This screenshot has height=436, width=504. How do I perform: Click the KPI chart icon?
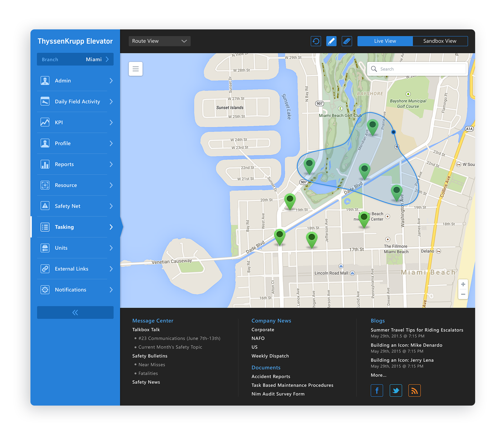tap(45, 122)
